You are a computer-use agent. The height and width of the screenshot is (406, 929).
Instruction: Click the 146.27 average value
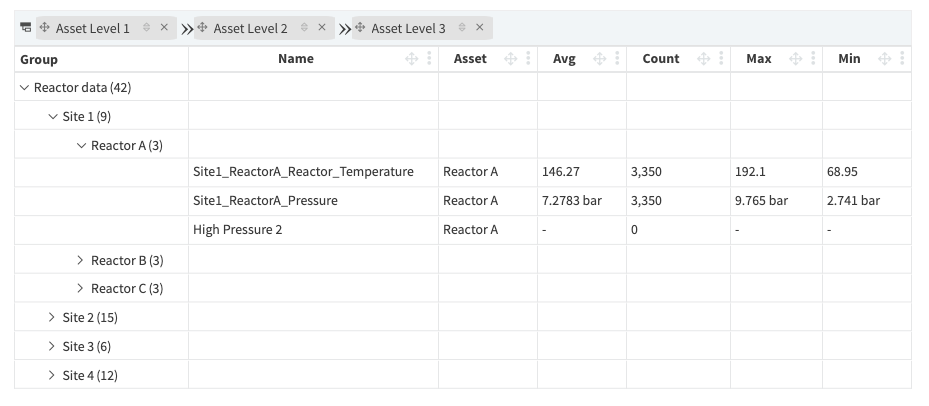560,172
